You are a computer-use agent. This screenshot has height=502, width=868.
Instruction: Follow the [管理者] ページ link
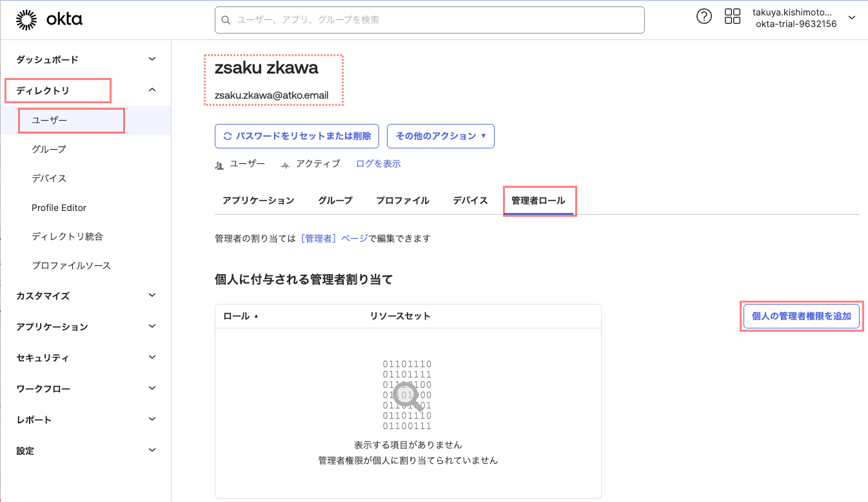(335, 239)
